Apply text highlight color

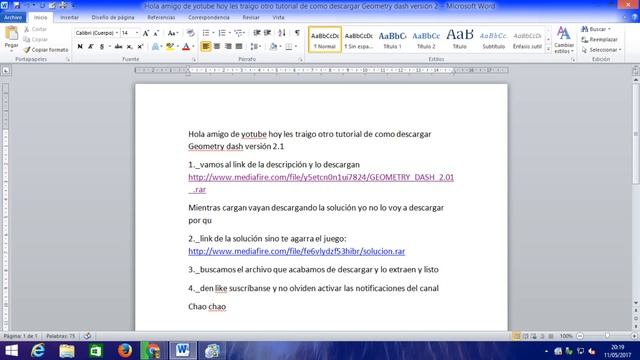[170, 47]
